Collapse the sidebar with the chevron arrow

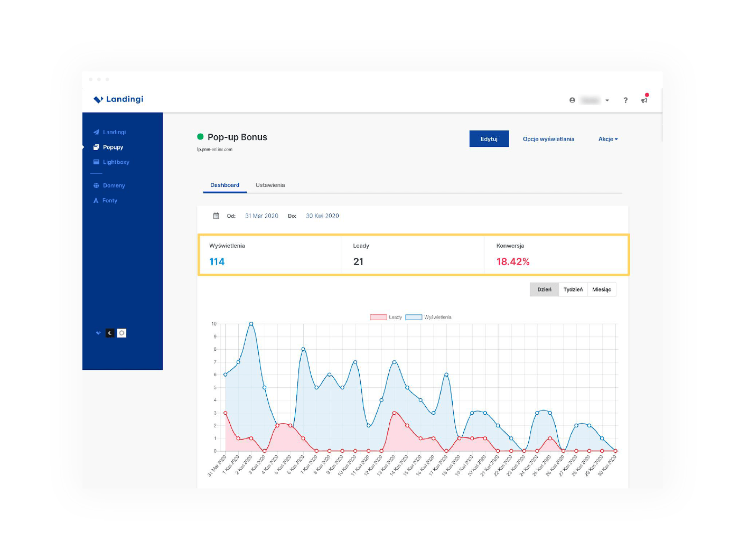coord(98,333)
